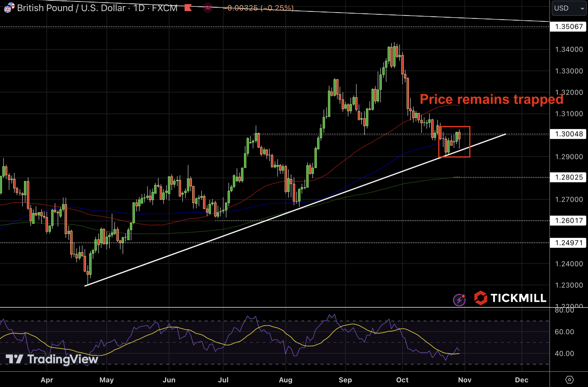This screenshot has width=588, height=387.
Task: Click the RSI 40.00 scale value
Action: click(564, 353)
